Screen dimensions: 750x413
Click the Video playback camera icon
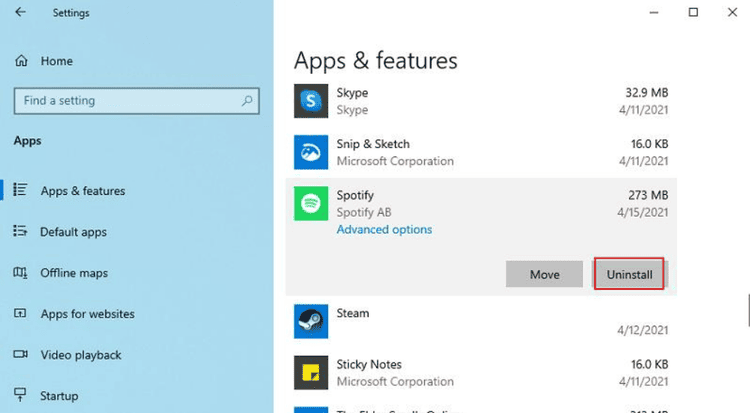click(20, 354)
